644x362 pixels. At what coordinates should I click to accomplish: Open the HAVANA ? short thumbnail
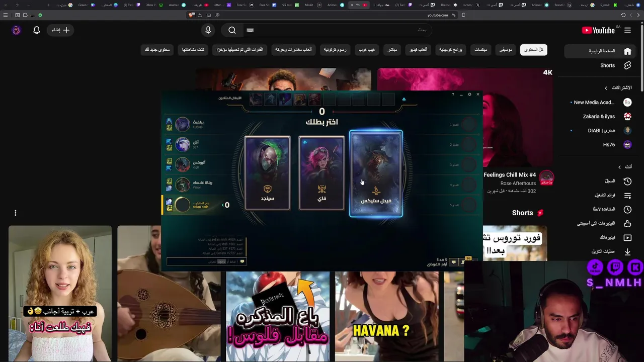[386, 316]
